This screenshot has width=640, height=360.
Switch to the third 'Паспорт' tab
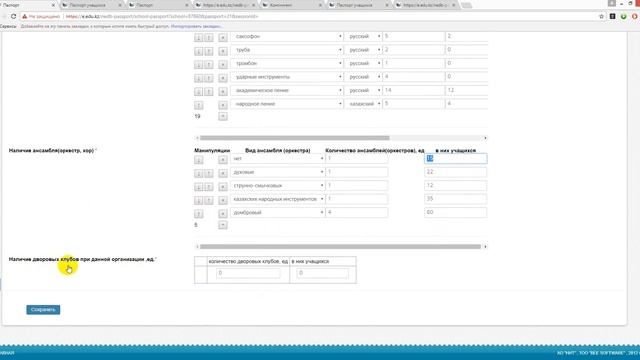pyautogui.click(x=159, y=5)
